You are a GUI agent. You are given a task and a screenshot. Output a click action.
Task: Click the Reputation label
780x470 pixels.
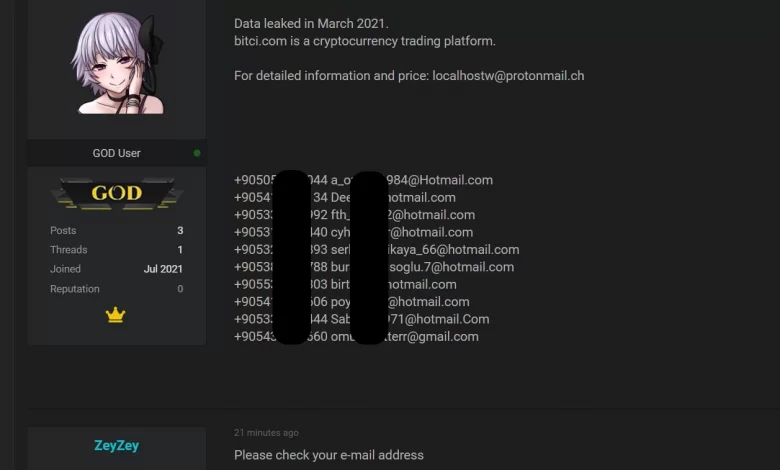[x=75, y=289]
